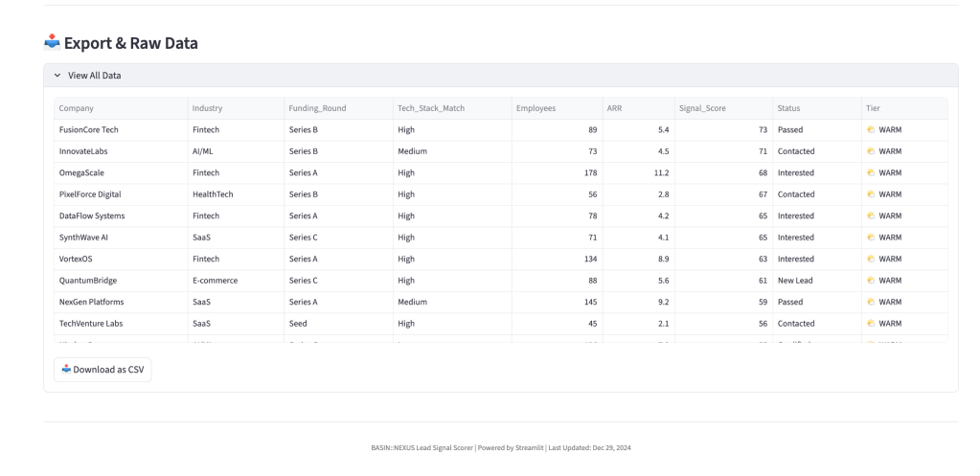
Task: Click the WARM tier icon for OmegaScale
Action: [871, 172]
